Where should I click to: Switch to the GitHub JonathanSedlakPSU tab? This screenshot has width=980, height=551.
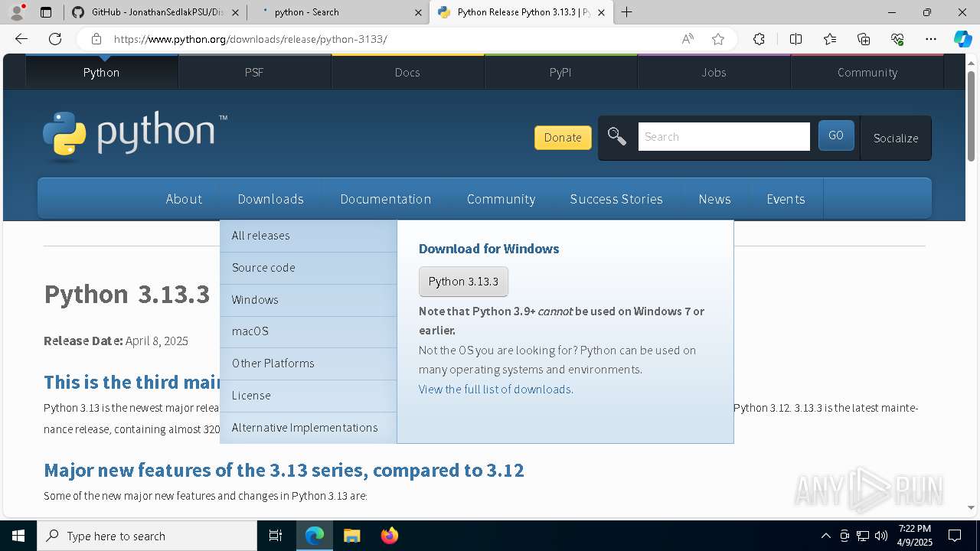155,12
